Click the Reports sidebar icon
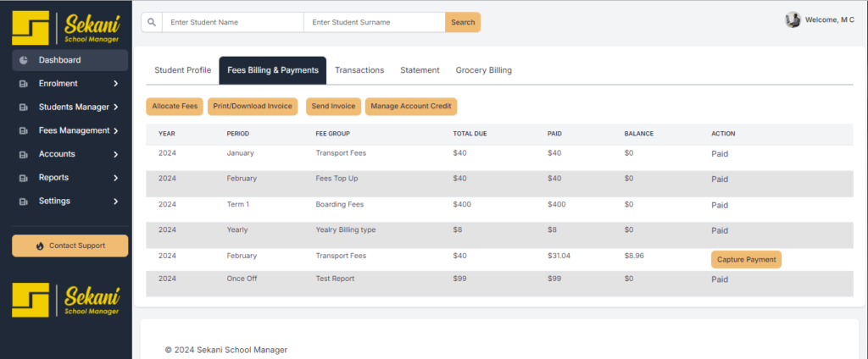 pos(23,178)
